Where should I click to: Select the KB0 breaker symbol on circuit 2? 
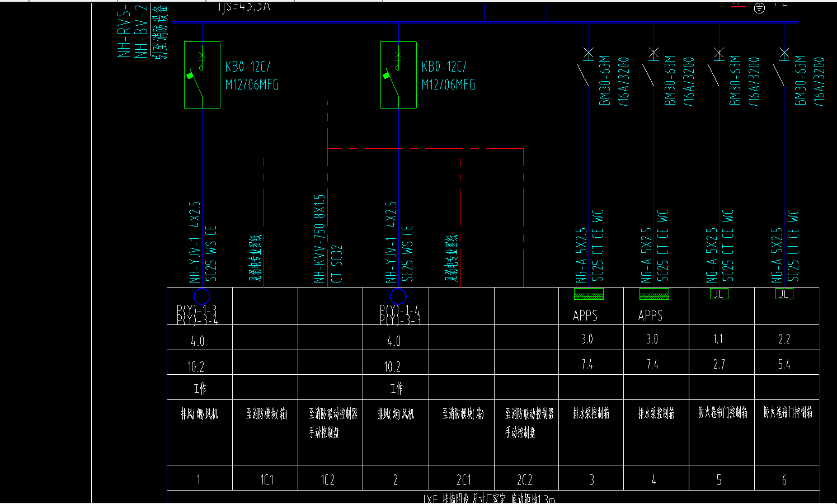click(398, 75)
